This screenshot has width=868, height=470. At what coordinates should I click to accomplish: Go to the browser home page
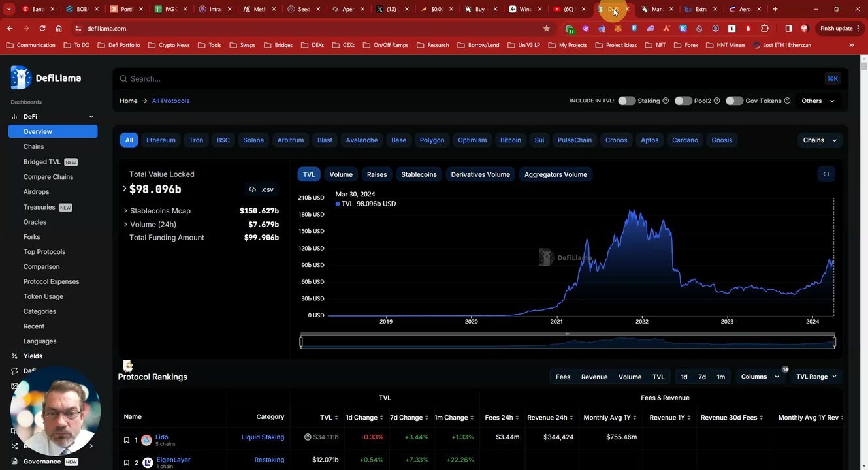(x=59, y=29)
